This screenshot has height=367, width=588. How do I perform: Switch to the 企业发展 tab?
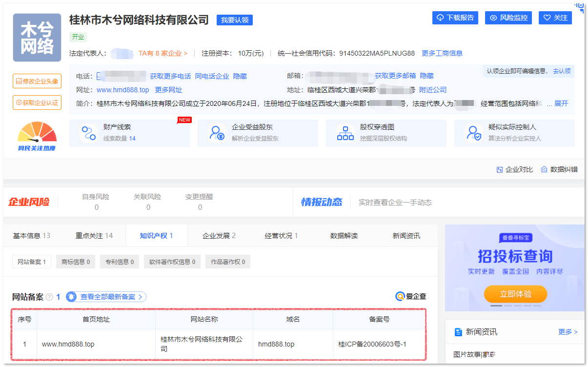point(220,235)
